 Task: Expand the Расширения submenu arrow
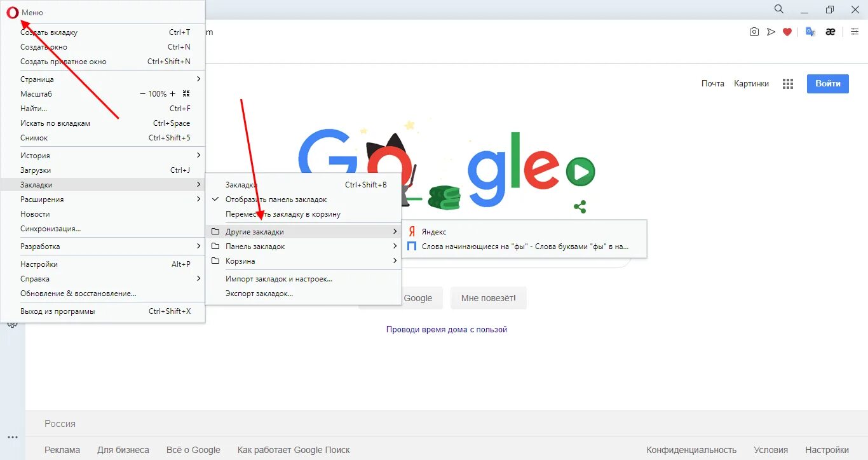(x=198, y=200)
